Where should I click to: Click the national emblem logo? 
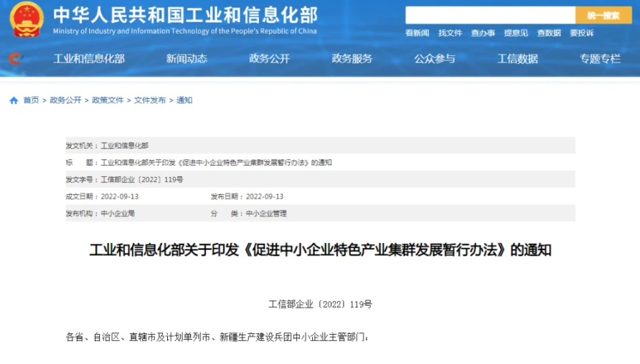click(27, 19)
